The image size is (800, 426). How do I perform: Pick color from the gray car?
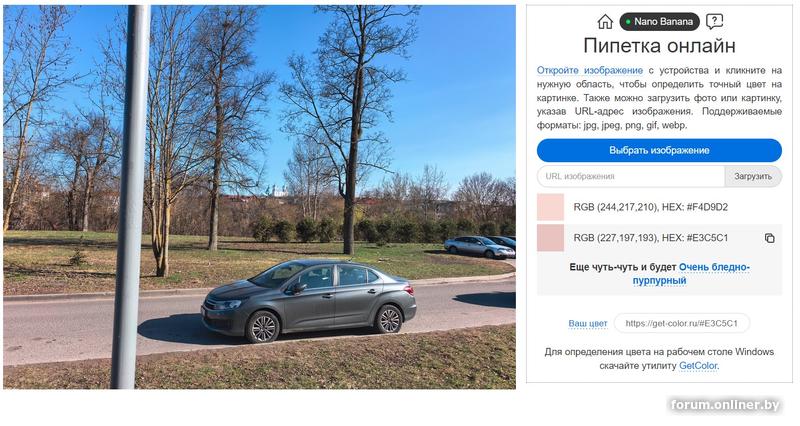coord(311,304)
